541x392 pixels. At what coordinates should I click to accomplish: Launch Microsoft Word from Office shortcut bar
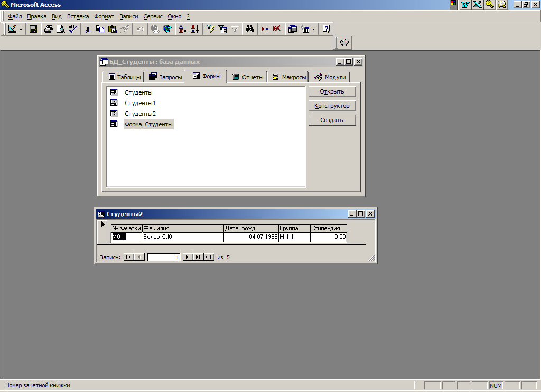pos(465,4)
